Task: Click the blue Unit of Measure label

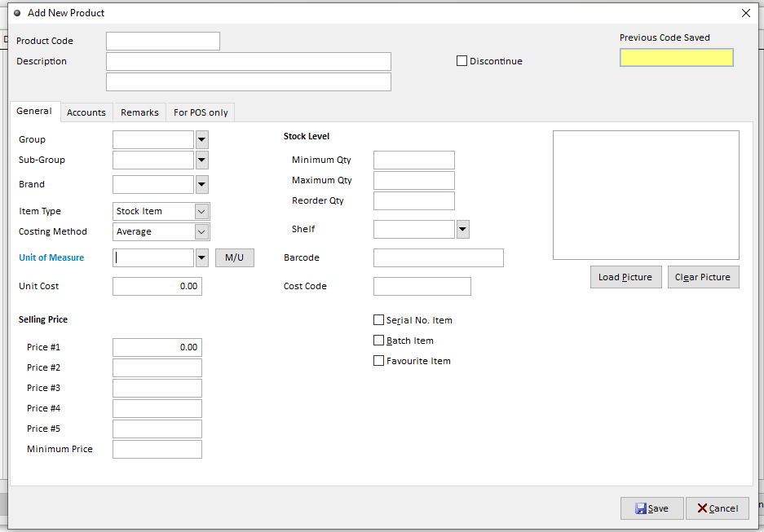Action: coord(51,257)
